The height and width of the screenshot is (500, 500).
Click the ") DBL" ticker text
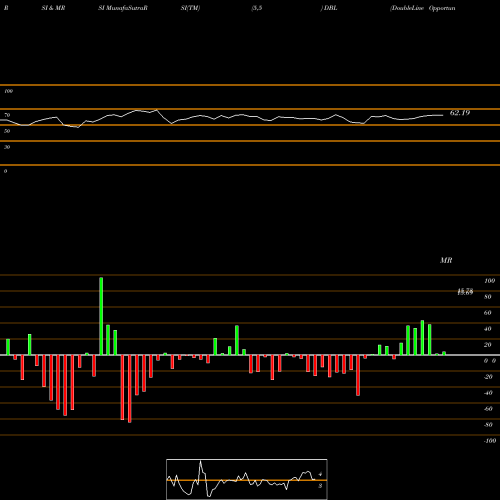pos(329,8)
